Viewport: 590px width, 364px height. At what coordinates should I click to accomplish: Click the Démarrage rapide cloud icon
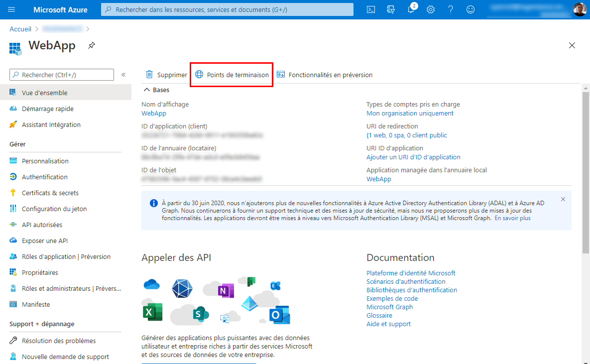(13, 109)
